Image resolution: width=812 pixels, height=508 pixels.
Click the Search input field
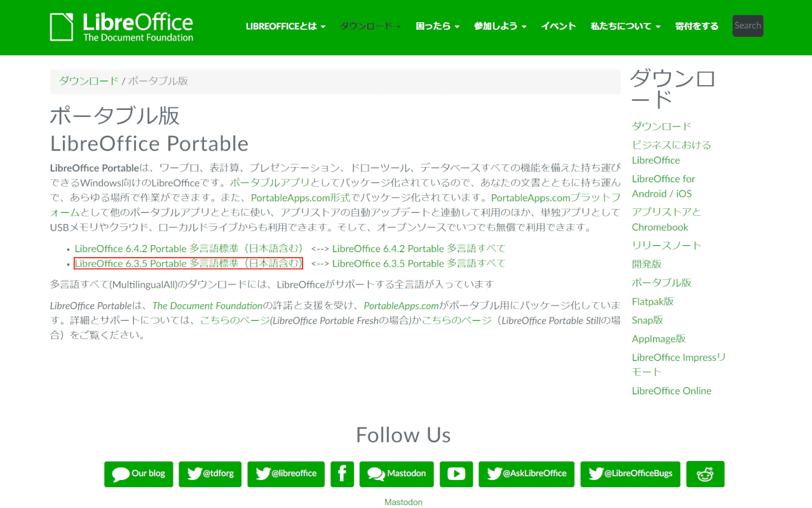point(748,26)
